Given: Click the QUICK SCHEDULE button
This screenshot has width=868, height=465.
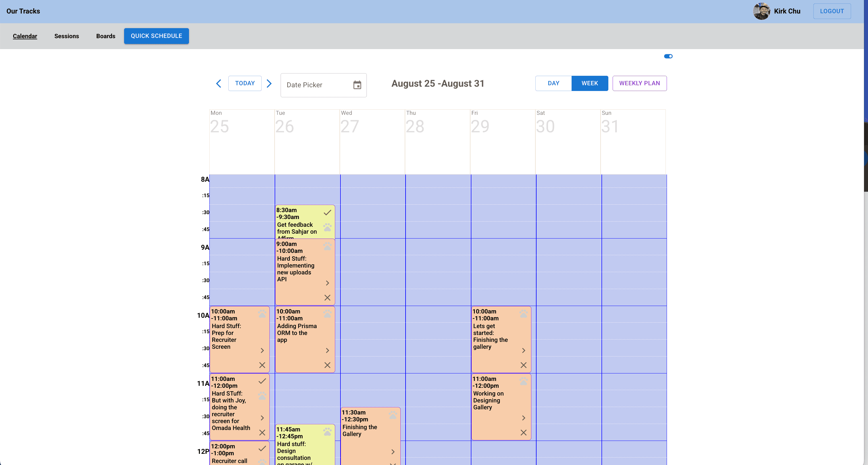Looking at the screenshot, I should [156, 36].
